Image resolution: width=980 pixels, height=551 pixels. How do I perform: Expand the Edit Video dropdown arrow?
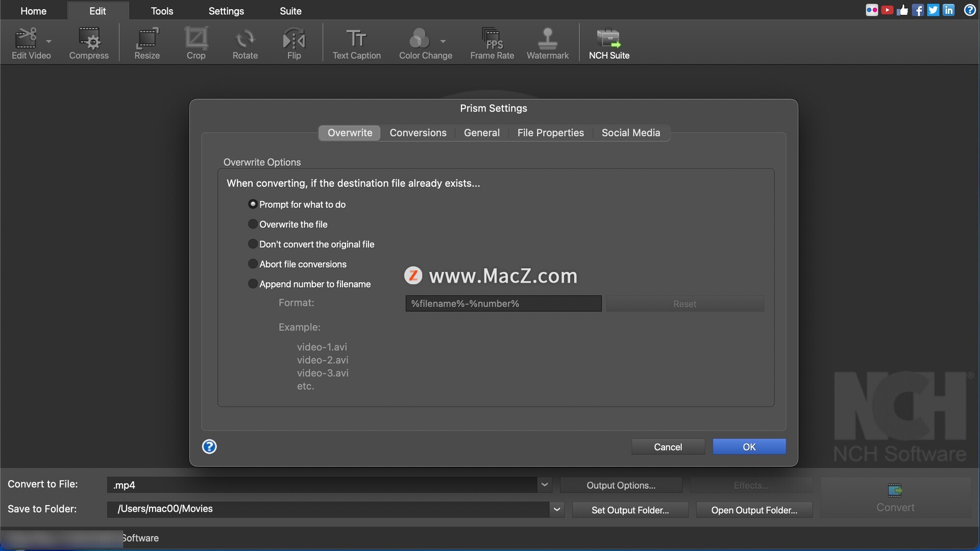click(49, 41)
